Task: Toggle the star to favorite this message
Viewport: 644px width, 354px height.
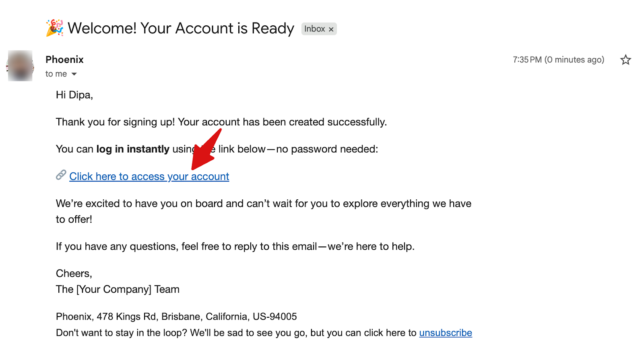Action: pos(625,60)
